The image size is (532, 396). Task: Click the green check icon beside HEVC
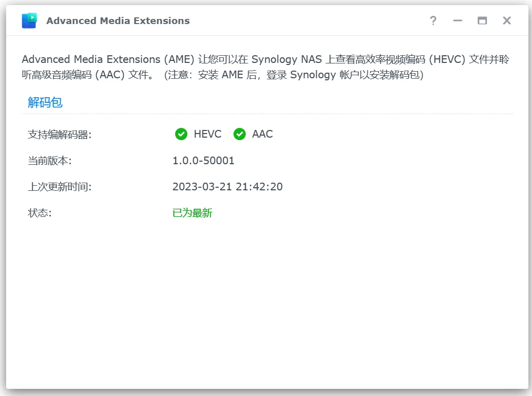[181, 134]
